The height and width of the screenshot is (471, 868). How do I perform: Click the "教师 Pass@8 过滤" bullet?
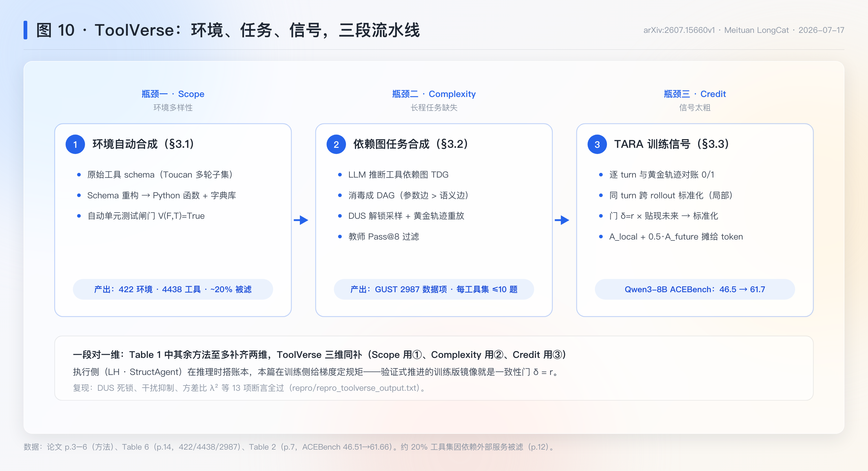click(x=384, y=236)
